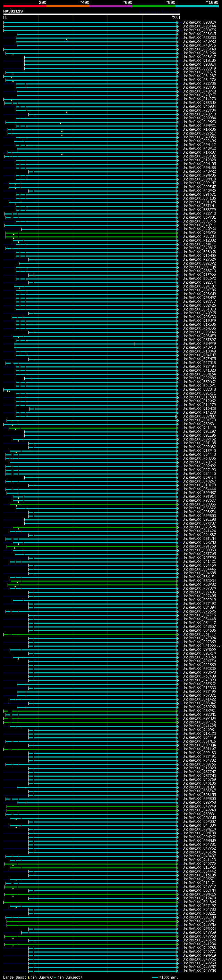Open hit UniRef100_A1XKU7
Screen dimensions: 222x980
pos(199,152)
